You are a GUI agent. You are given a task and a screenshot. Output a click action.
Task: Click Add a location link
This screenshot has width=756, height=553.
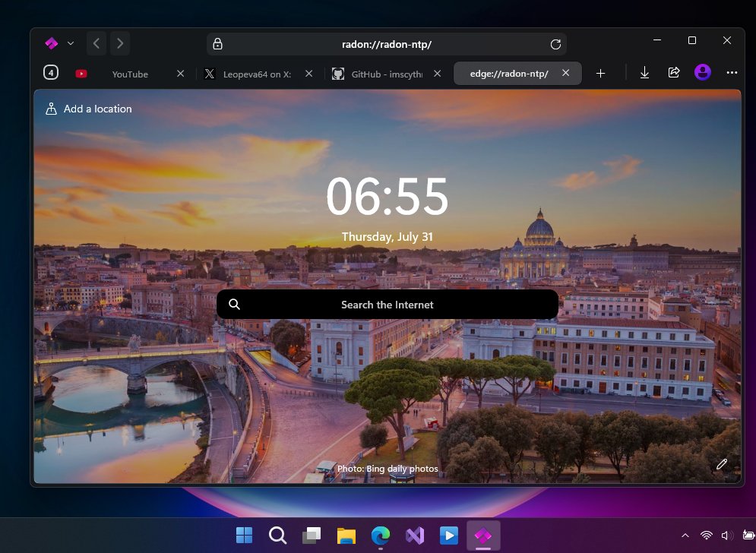pyautogui.click(x=89, y=109)
